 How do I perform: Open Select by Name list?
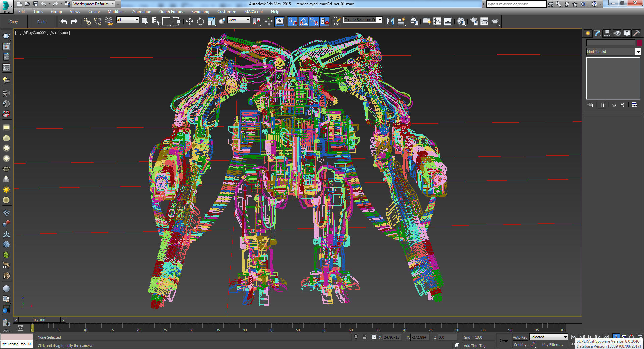click(155, 21)
